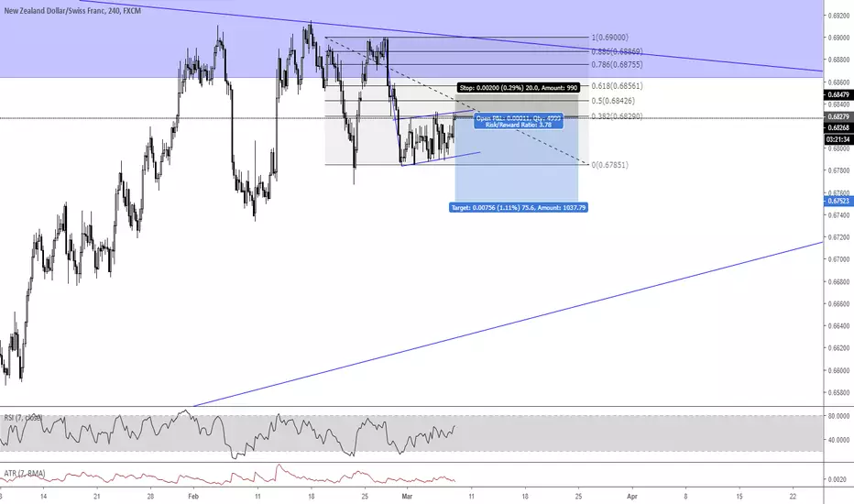Screen dimensions: 854x504
Task: Click the Fibonacci level label 0.786(0.68755)
Action: tap(617, 65)
